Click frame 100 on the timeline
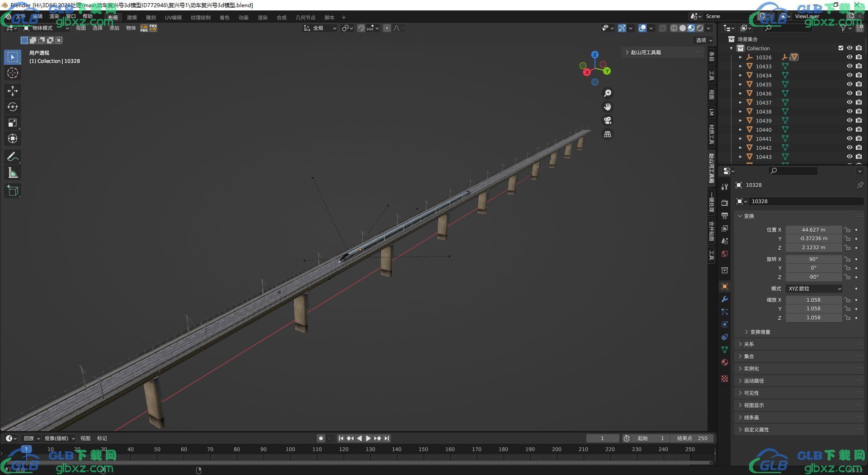This screenshot has height=475, width=868. [290, 449]
